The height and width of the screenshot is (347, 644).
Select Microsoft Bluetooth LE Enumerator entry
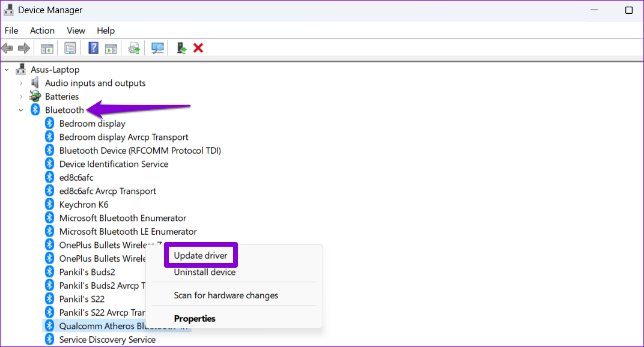(x=127, y=232)
